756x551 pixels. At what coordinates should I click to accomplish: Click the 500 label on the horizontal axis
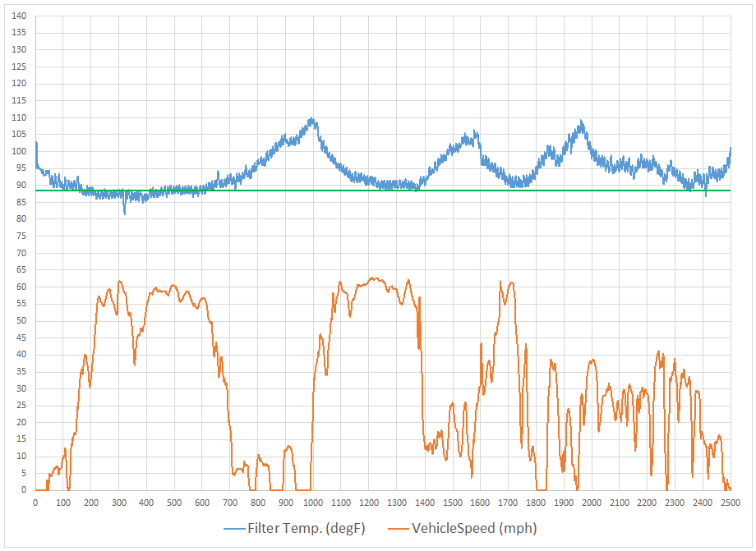click(x=173, y=503)
